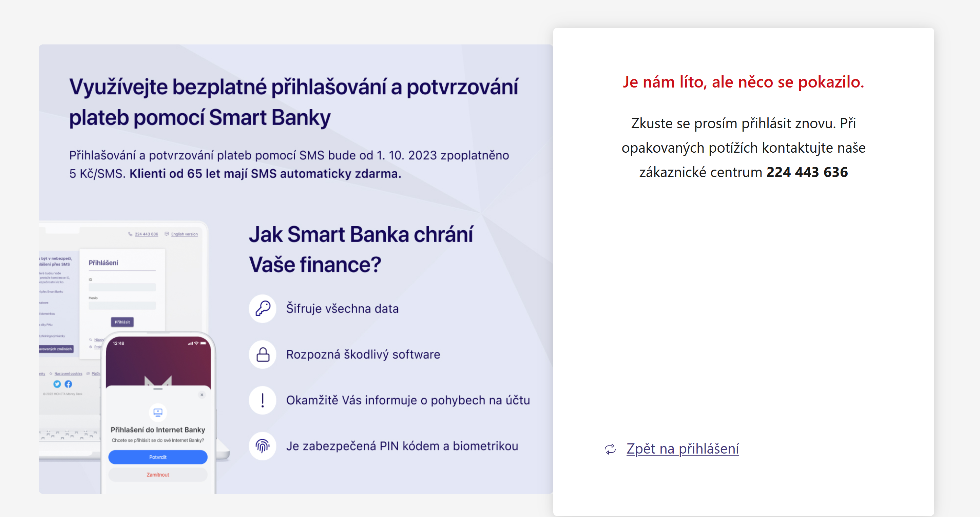This screenshot has width=980, height=517.
Task: Click the Facebook icon in laptop mockup
Action: coord(68,384)
